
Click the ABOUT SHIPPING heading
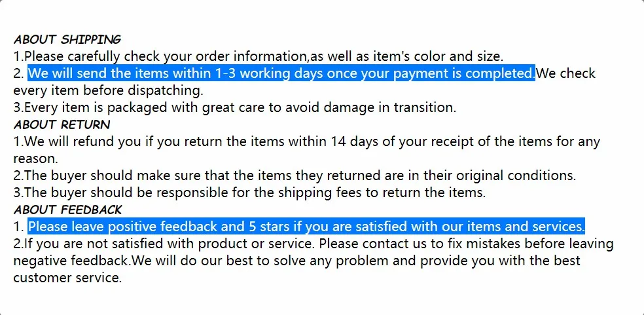pos(67,39)
